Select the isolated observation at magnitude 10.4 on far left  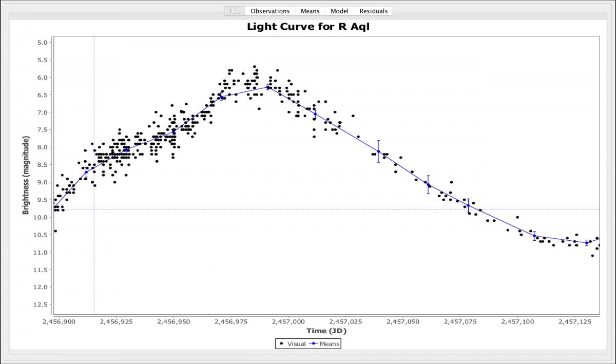pyautogui.click(x=55, y=231)
